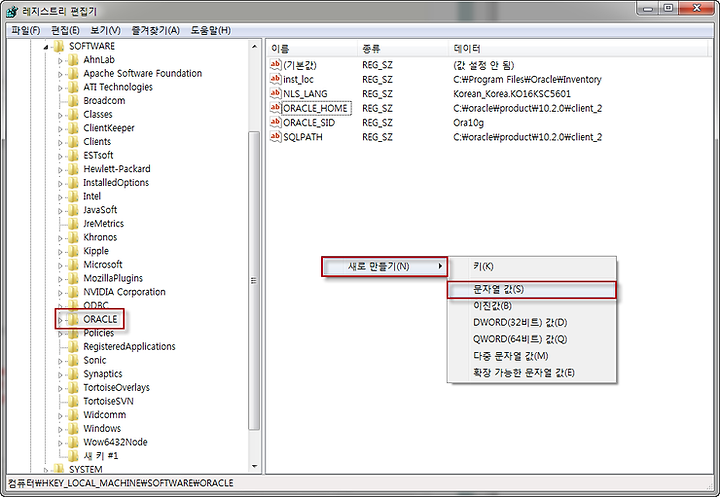Click the SOFTWARE folder icon
Screen dimensions: 720x497
click(58, 46)
